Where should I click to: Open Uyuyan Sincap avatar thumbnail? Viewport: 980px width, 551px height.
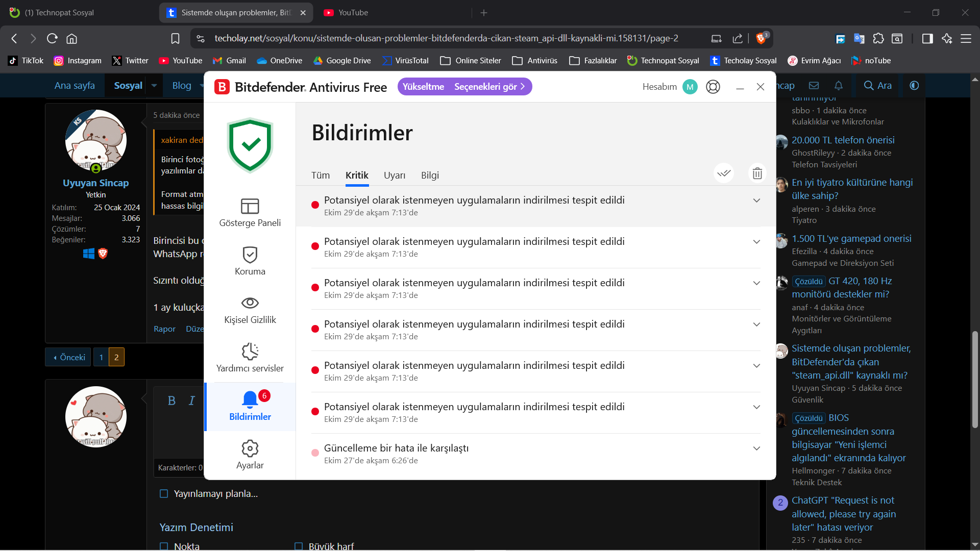[x=95, y=140]
